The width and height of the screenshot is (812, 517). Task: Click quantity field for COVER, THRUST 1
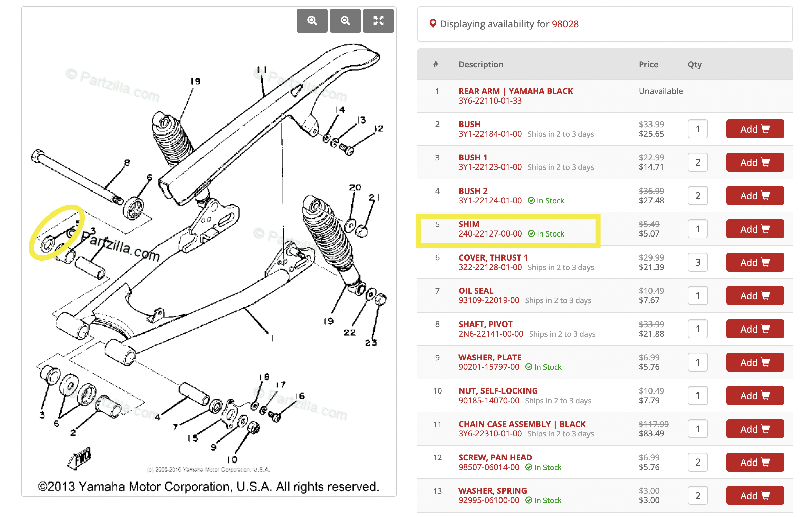(698, 262)
